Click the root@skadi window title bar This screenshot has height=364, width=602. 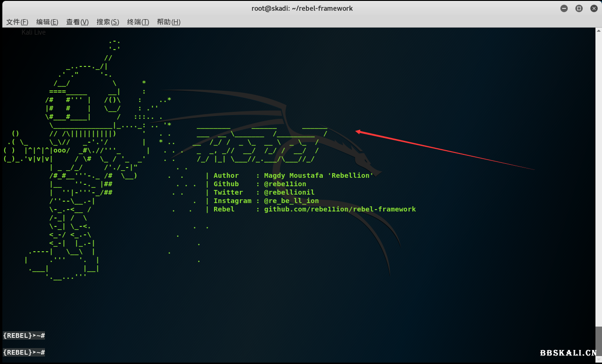click(302, 8)
